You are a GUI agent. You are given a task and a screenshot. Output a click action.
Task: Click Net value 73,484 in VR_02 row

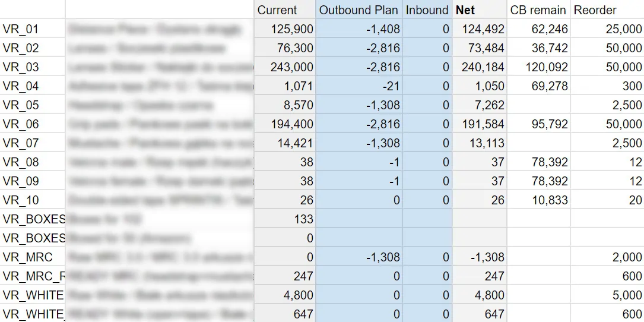coord(479,48)
